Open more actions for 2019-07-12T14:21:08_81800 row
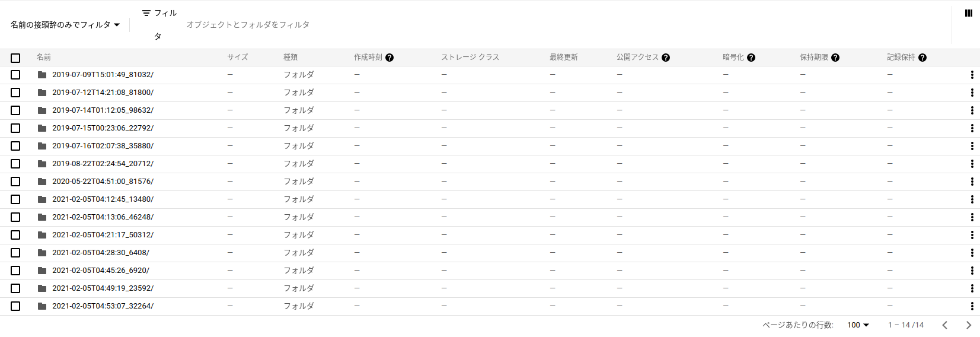 pyautogui.click(x=972, y=93)
